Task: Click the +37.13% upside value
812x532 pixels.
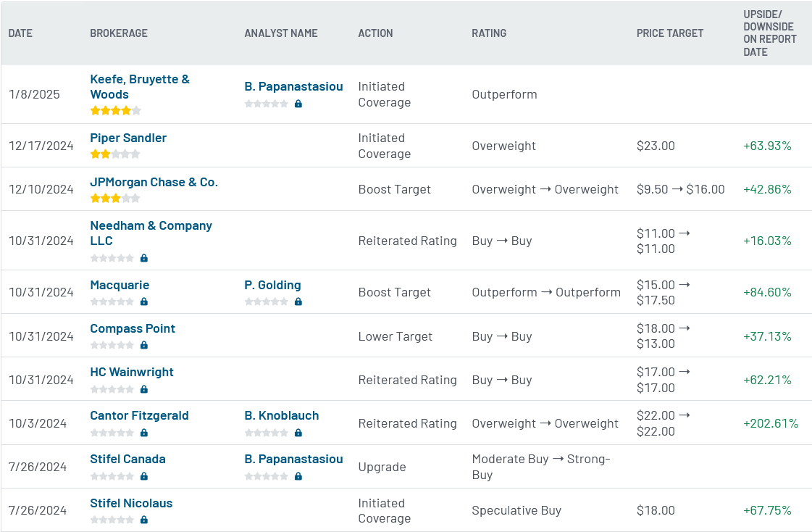Action: click(768, 336)
